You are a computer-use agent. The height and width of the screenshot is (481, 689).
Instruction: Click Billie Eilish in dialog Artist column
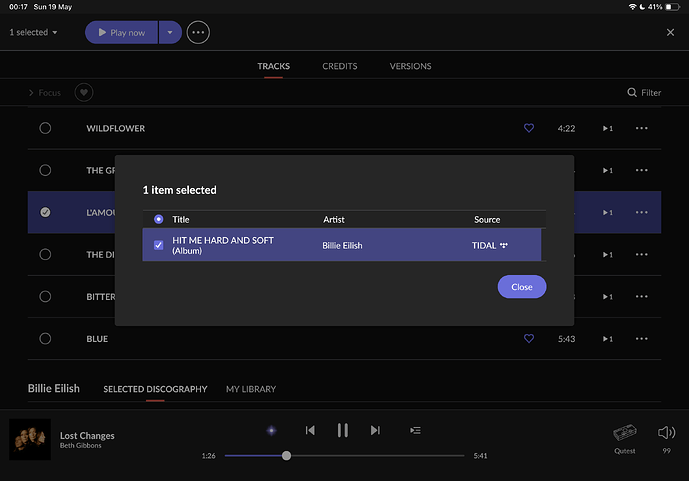pyautogui.click(x=342, y=245)
